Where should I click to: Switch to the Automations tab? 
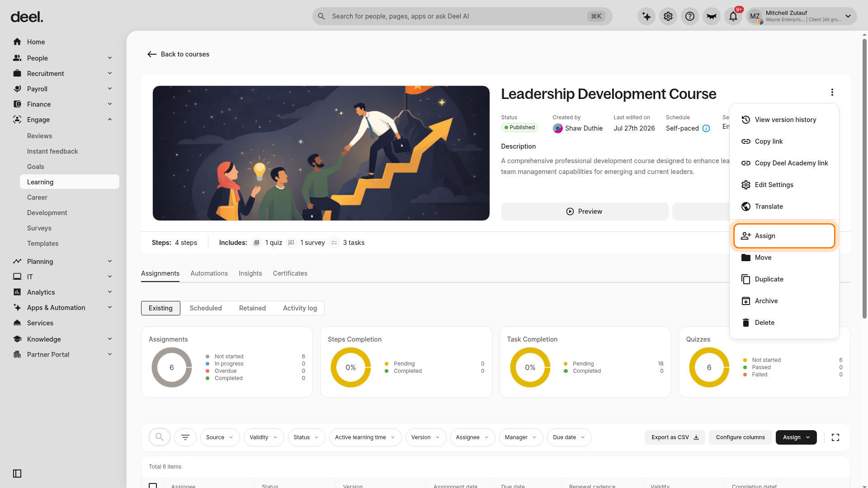(x=209, y=273)
